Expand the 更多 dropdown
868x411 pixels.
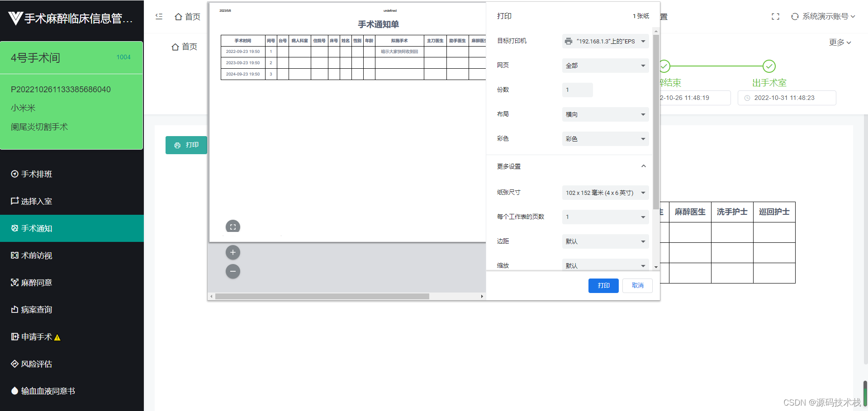(840, 43)
